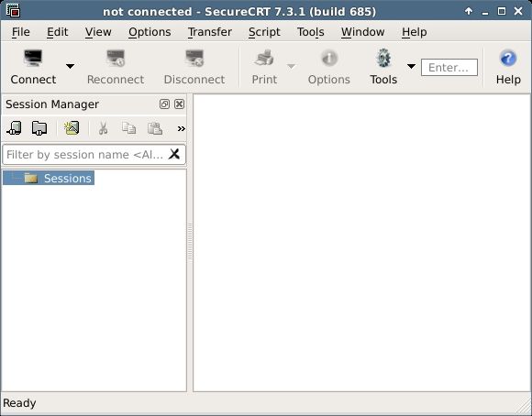Viewport: 532px width, 416px height.
Task: Open the Connect dropdown arrow
Action: click(x=71, y=67)
